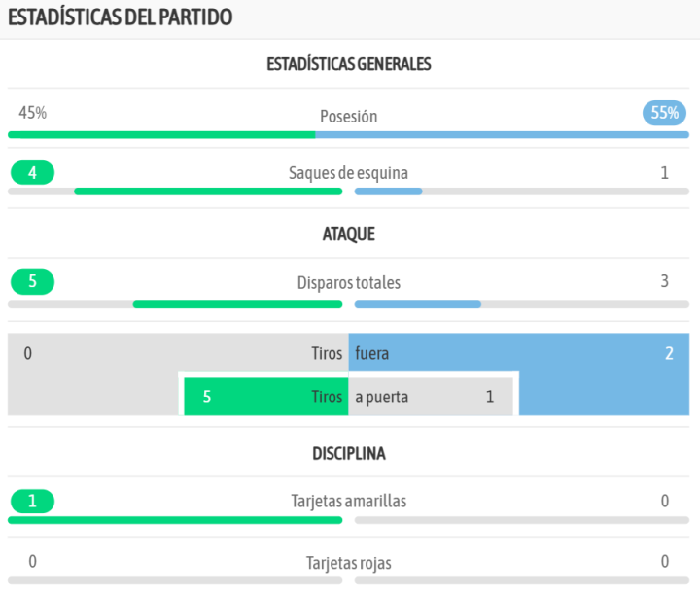Click the Posesión label

click(349, 117)
